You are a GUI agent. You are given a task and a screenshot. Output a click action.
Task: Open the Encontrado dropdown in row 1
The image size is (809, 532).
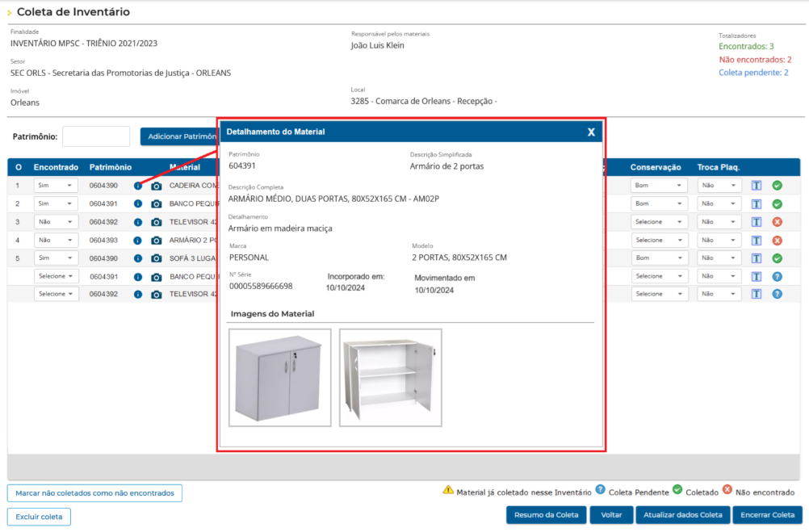tap(56, 185)
